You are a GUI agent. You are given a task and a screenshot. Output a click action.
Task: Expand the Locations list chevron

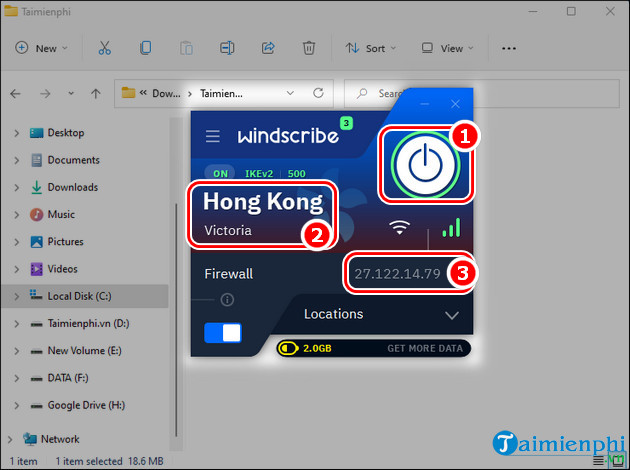452,315
